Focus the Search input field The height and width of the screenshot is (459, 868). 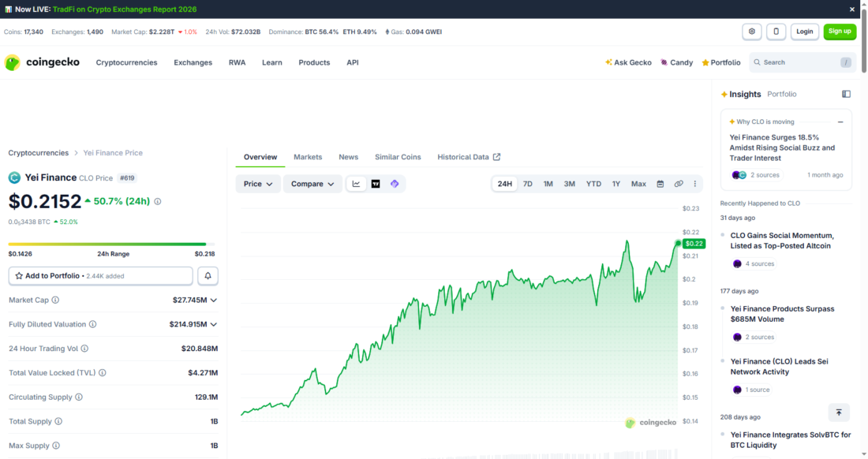(803, 62)
